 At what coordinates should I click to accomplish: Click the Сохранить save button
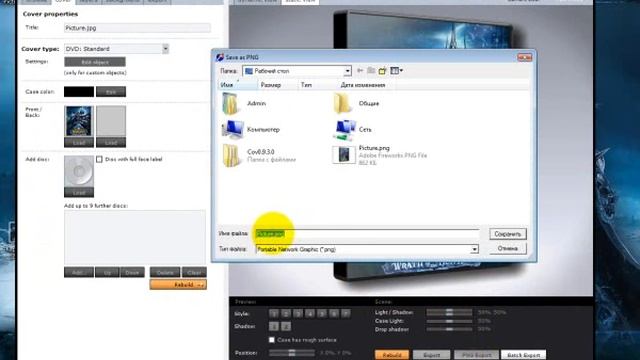pyautogui.click(x=508, y=234)
